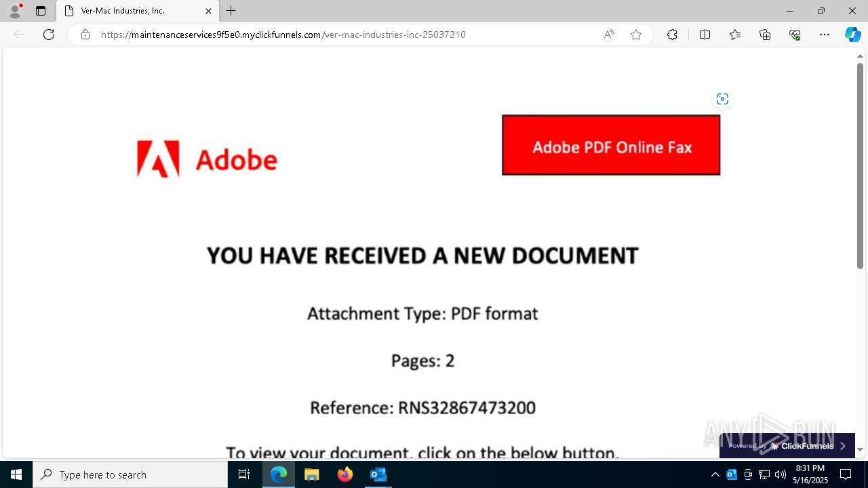Select the Ver-Mac Industries, Inc. tab
Screen dimensions: 868x488
tap(138, 11)
